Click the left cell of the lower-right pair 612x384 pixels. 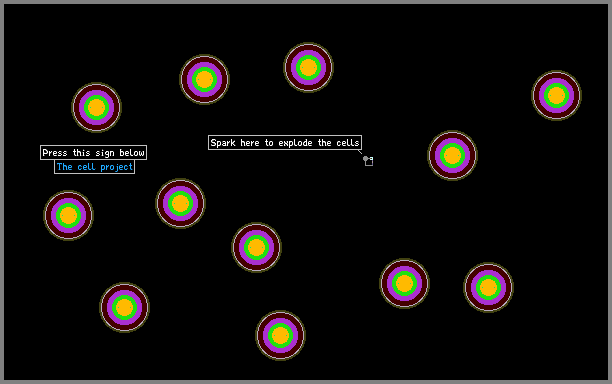click(404, 283)
